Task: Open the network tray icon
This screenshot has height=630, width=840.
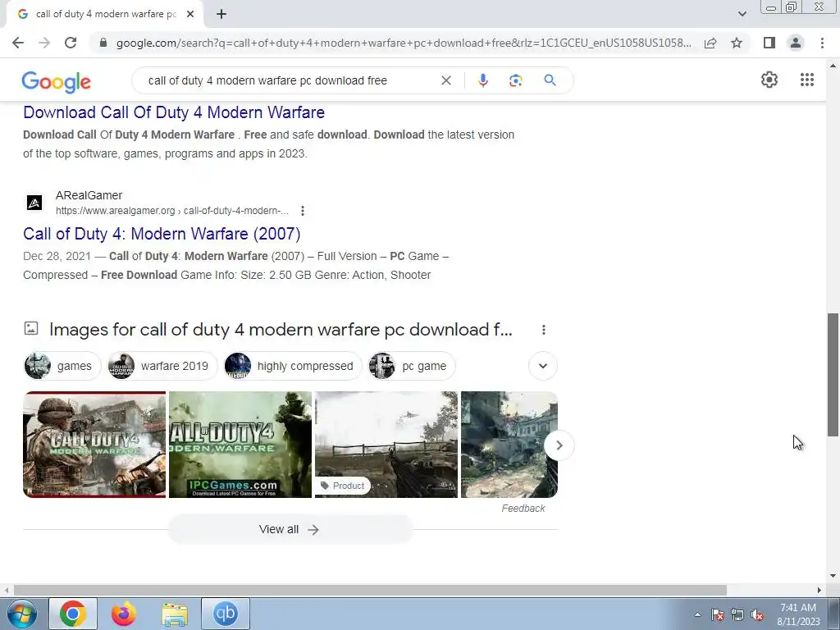Action: click(737, 614)
